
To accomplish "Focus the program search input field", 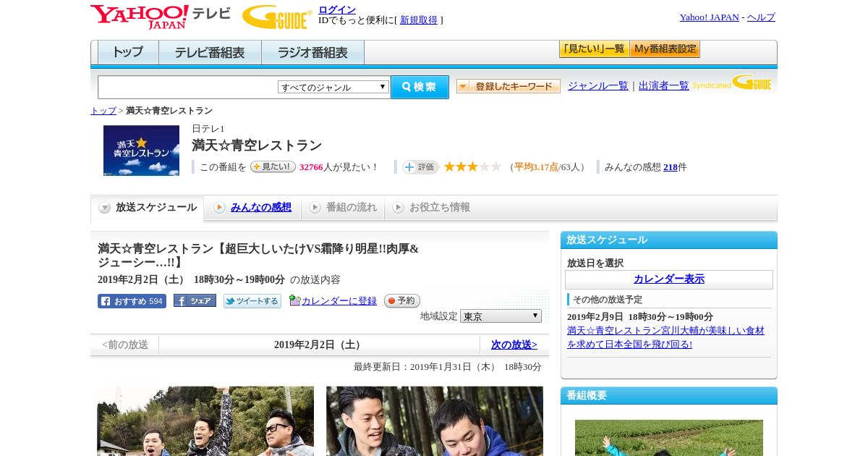I will pyautogui.click(x=188, y=87).
